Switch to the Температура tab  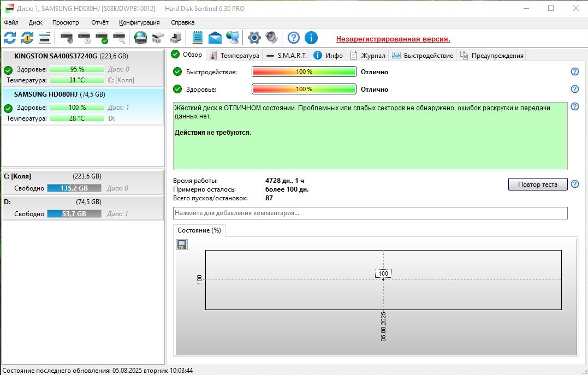(x=235, y=55)
